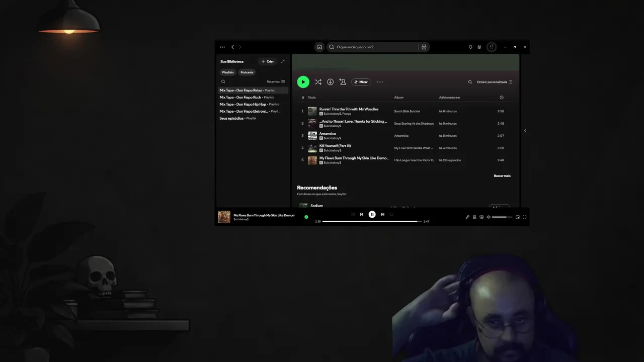
Task: Adjust the volume slider
Action: (x=502, y=217)
